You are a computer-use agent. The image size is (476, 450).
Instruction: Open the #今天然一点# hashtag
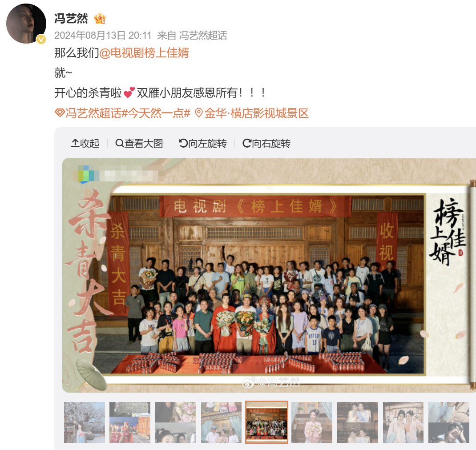156,113
